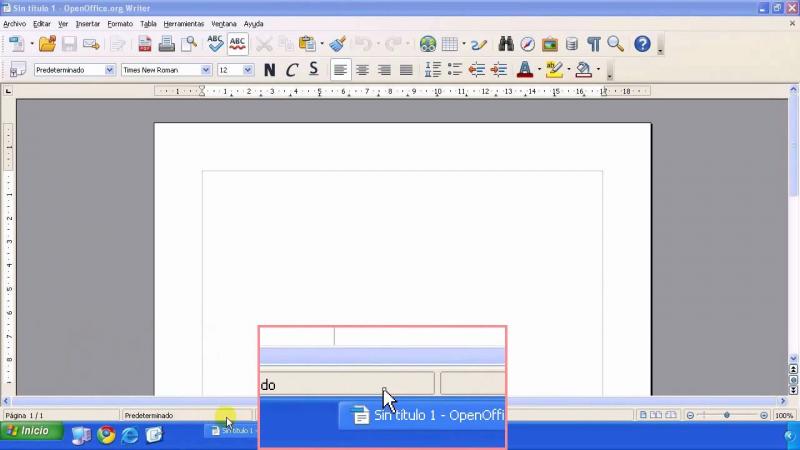Toggle bold formatting with N button
Image resolution: width=800 pixels, height=450 pixels.
click(270, 70)
